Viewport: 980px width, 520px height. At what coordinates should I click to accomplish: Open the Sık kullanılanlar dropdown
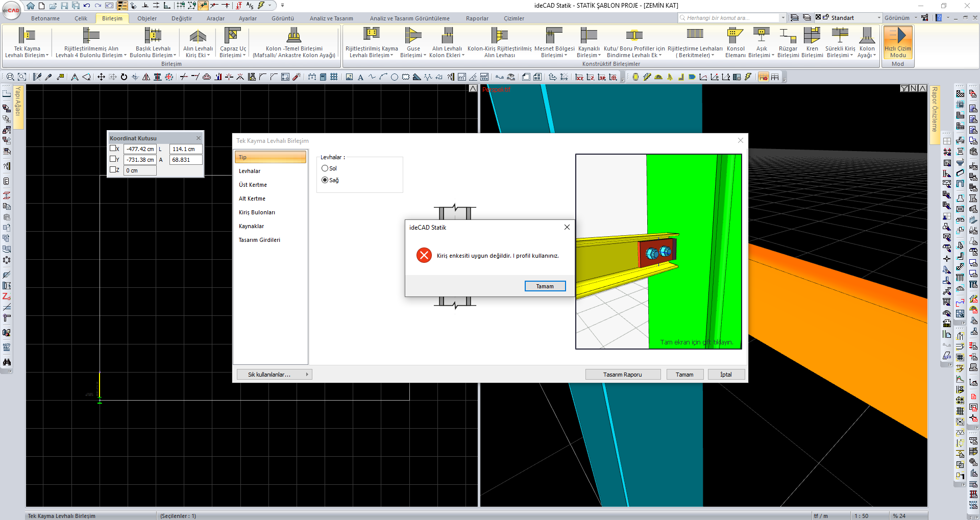click(275, 375)
